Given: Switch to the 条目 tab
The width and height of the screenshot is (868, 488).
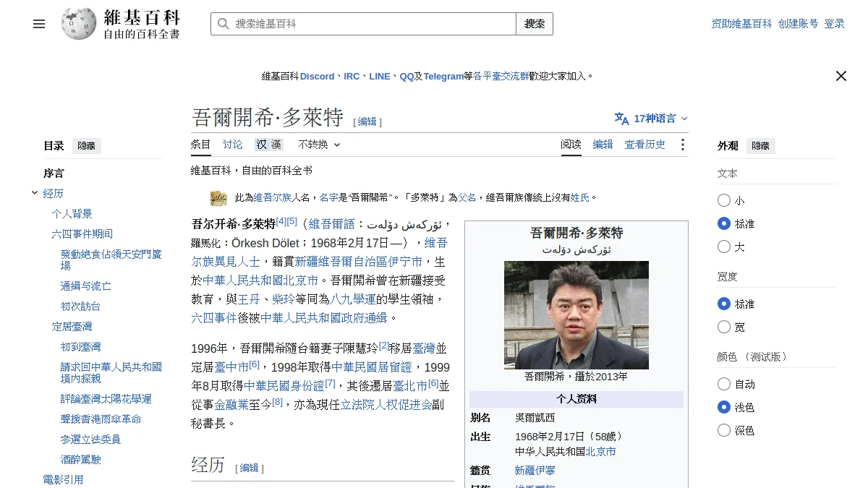Looking at the screenshot, I should point(201,145).
